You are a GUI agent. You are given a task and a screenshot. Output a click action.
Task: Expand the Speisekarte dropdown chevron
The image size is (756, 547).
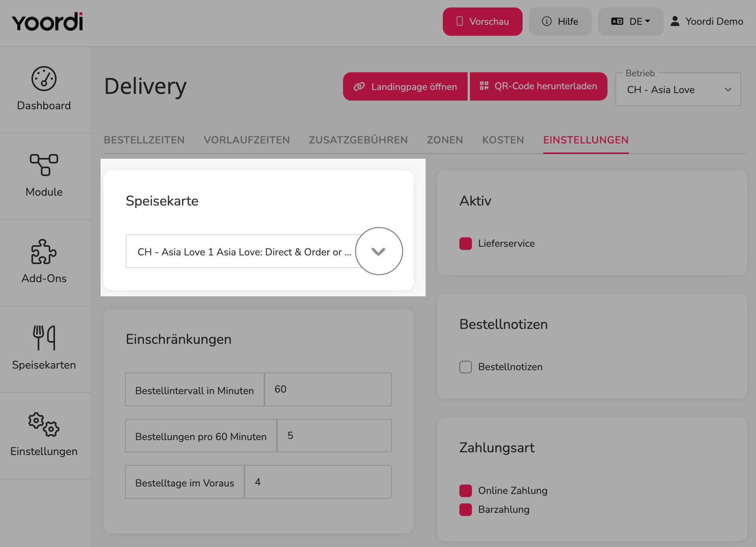378,251
